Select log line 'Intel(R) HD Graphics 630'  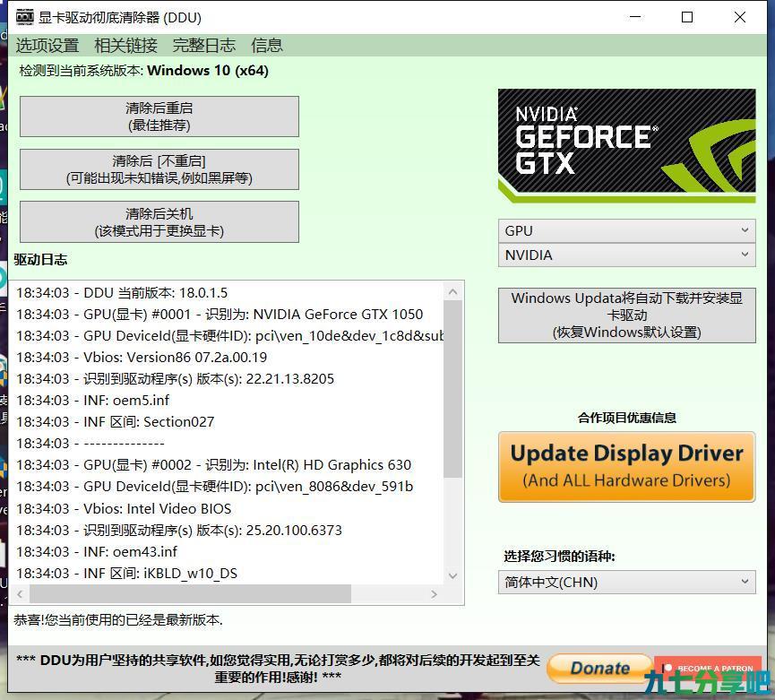click(x=213, y=465)
